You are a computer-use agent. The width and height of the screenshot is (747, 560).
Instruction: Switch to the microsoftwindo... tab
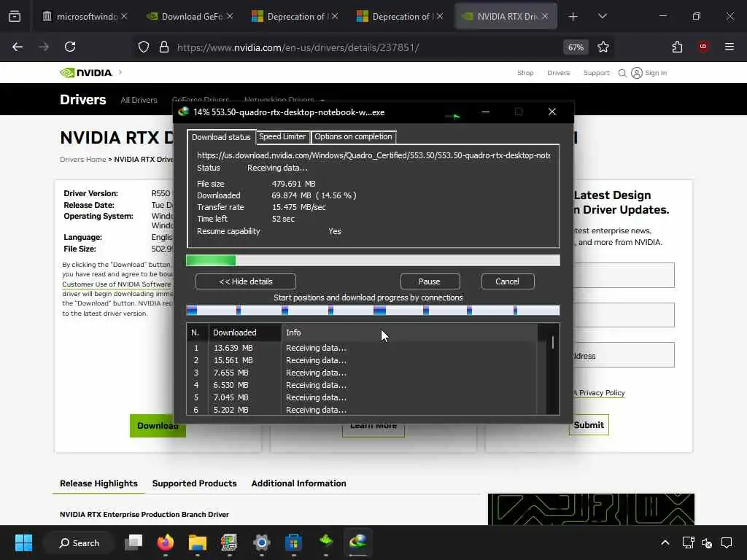[x=86, y=16]
